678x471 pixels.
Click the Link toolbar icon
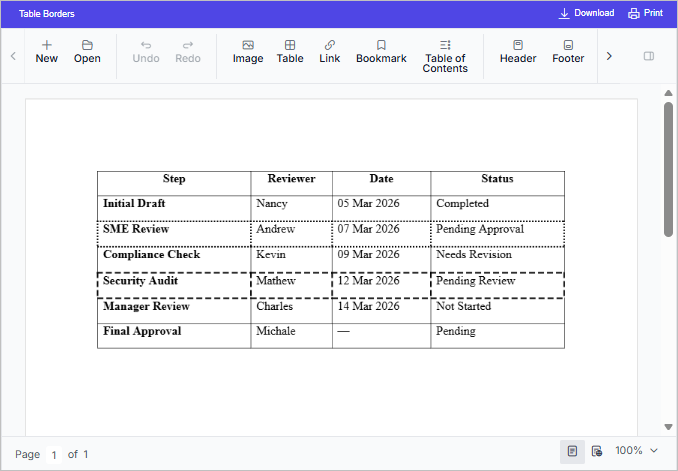329,52
